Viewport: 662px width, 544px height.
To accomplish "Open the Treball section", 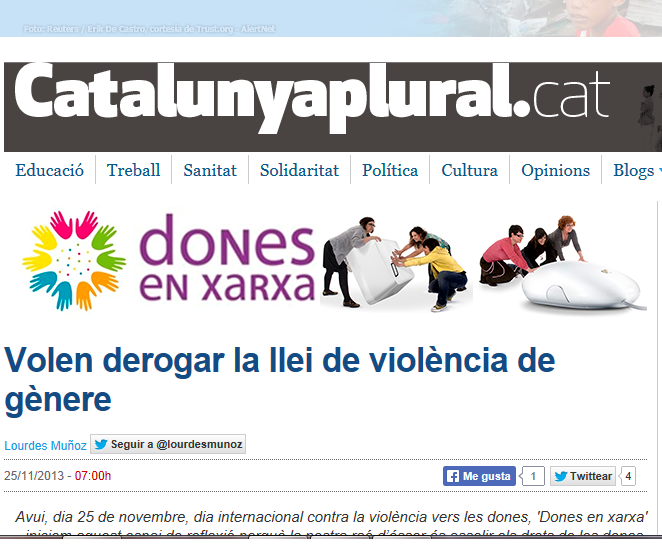I will click(133, 170).
